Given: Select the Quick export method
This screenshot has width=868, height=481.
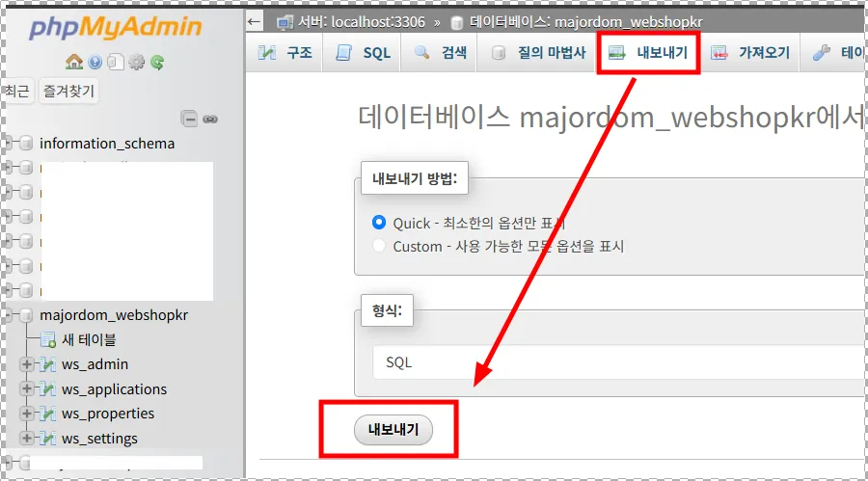Looking at the screenshot, I should [x=379, y=223].
